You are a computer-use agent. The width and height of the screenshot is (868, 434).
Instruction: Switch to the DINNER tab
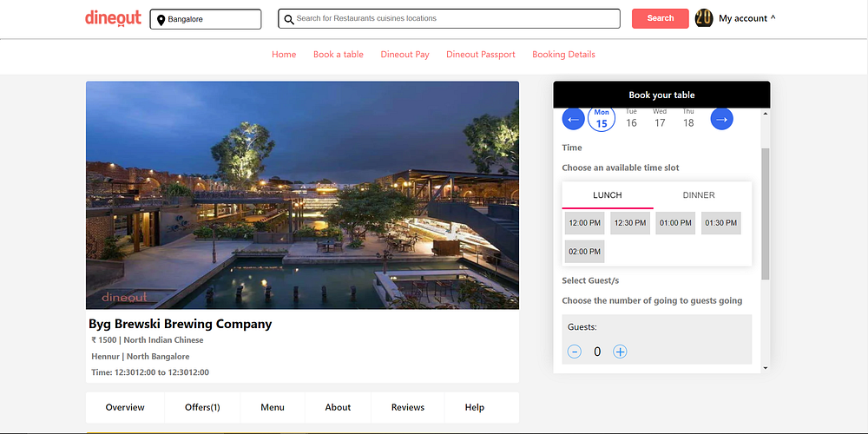[699, 195]
